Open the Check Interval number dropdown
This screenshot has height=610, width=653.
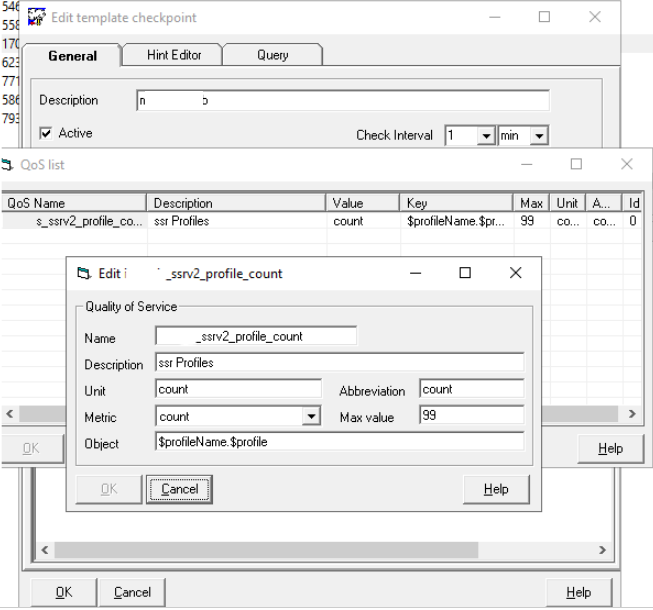[x=486, y=136]
